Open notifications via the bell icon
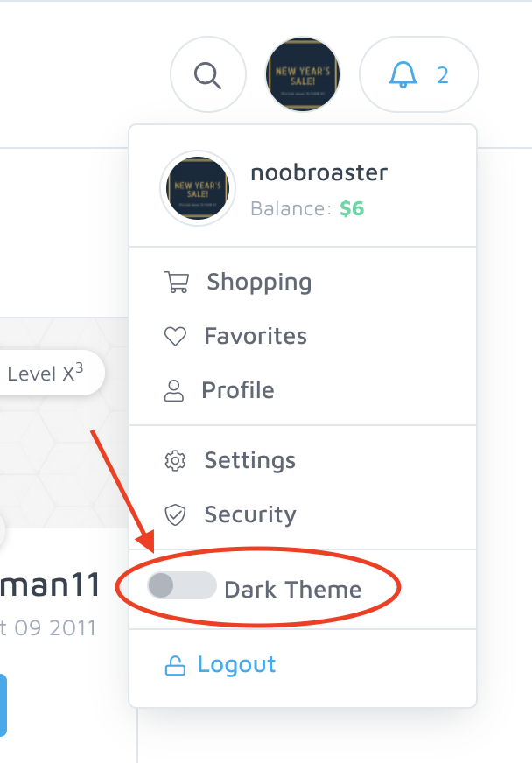The height and width of the screenshot is (763, 532). (403, 75)
